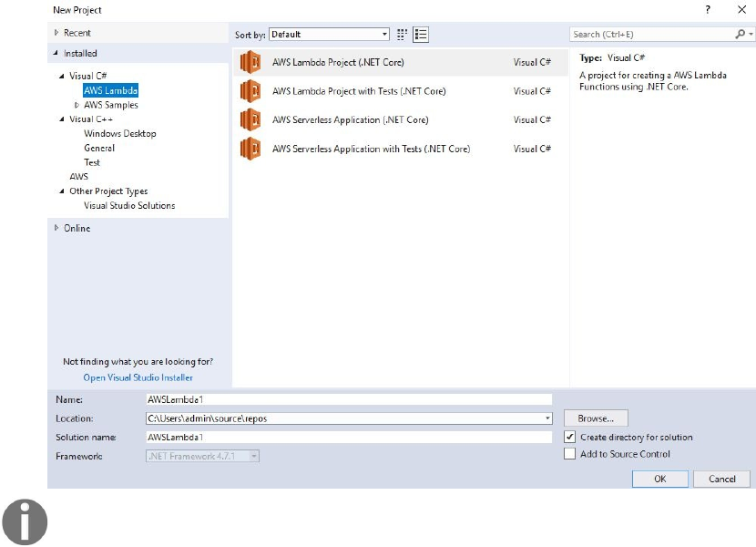The width and height of the screenshot is (756, 547).
Task: Click the Recent label
Action: pyautogui.click(x=77, y=33)
